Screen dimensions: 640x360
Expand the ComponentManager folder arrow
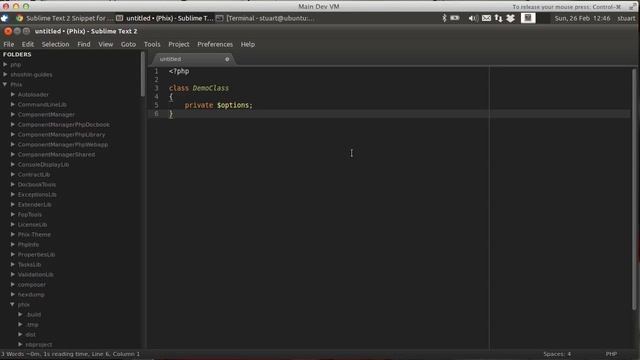click(x=13, y=114)
